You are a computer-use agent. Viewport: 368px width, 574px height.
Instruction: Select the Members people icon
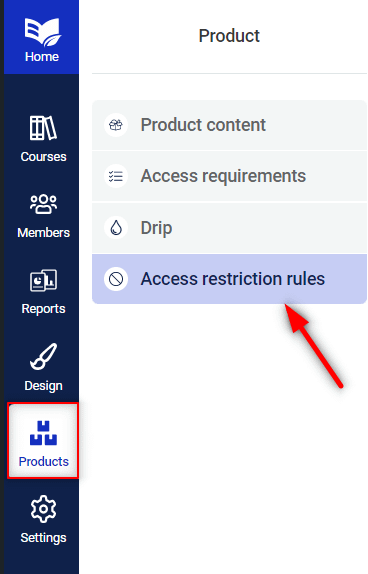(43, 204)
